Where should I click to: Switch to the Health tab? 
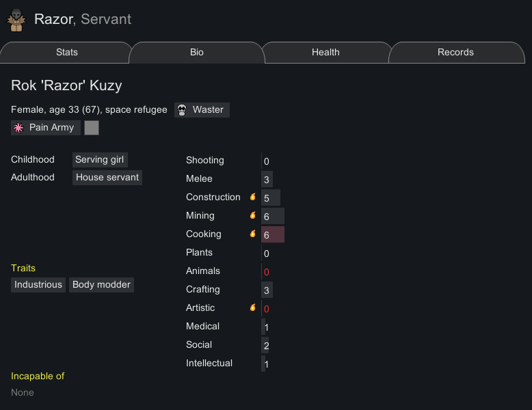click(x=325, y=52)
